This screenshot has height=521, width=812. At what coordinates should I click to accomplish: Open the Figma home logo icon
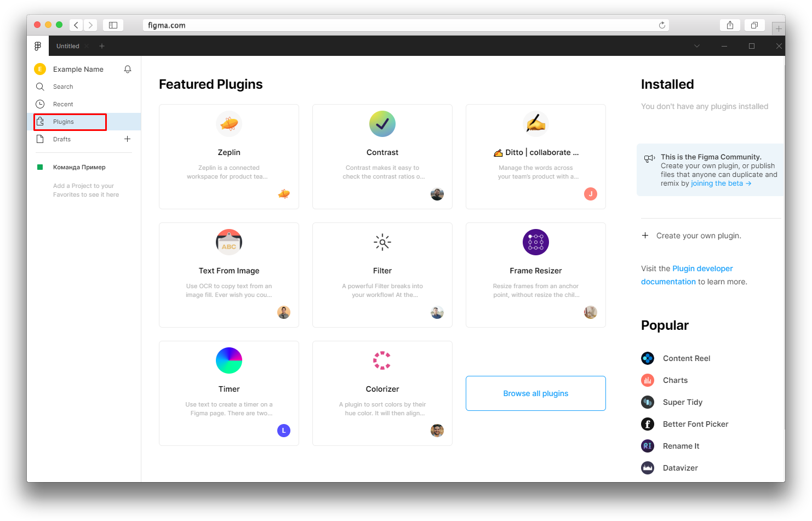[x=38, y=46]
